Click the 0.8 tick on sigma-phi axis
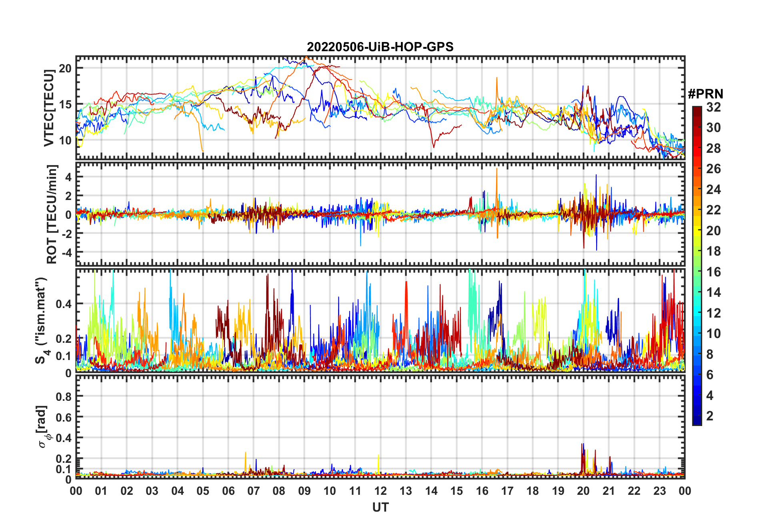The width and height of the screenshot is (761, 532). click(64, 396)
